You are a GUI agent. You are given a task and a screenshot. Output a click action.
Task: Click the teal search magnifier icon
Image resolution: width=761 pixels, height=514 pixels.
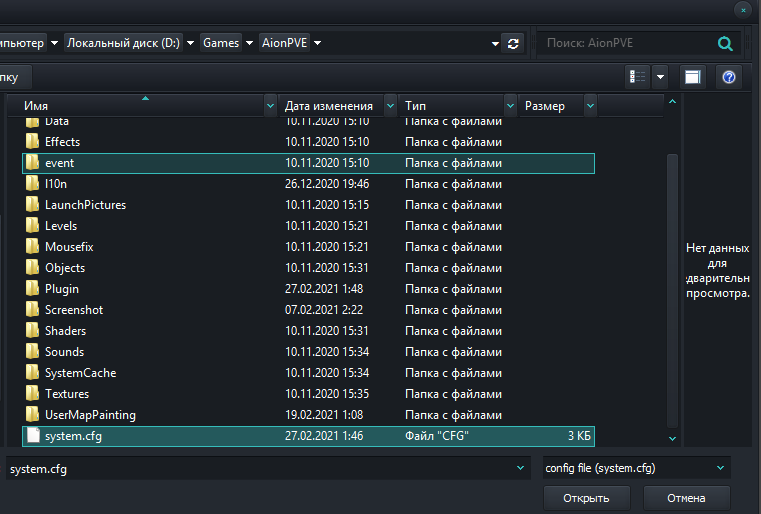click(725, 44)
